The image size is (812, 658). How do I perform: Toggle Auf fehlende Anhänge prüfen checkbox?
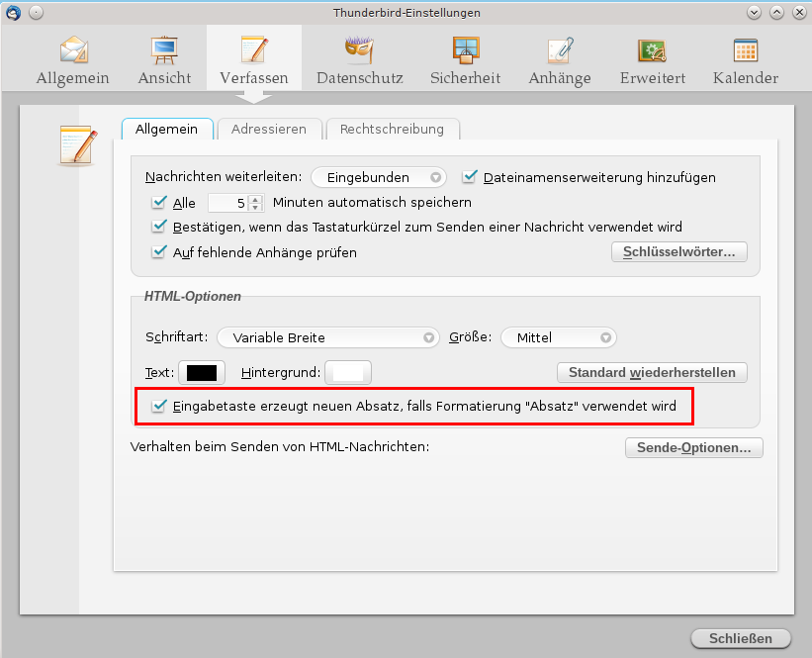tap(159, 251)
